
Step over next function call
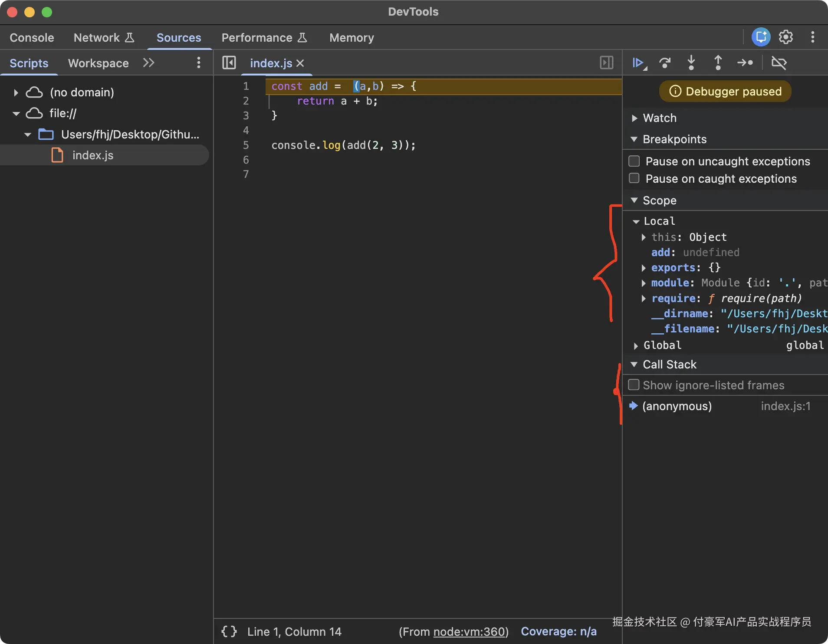pos(665,63)
